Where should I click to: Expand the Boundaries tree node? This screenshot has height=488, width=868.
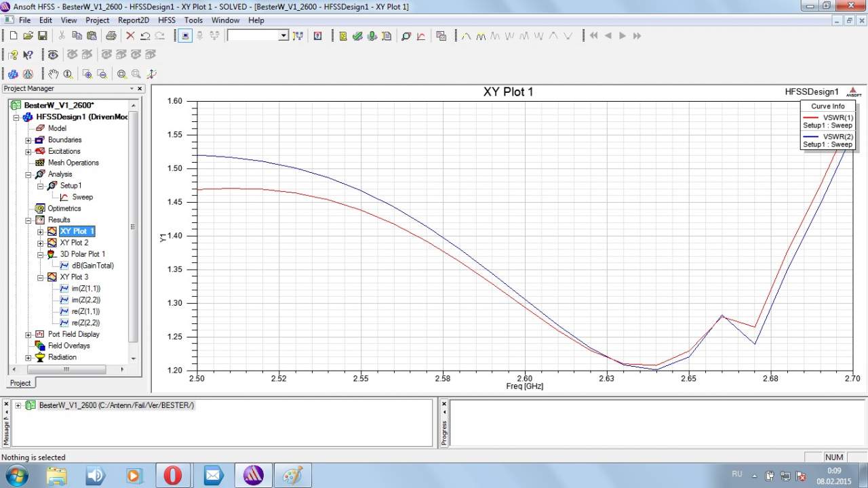point(28,140)
